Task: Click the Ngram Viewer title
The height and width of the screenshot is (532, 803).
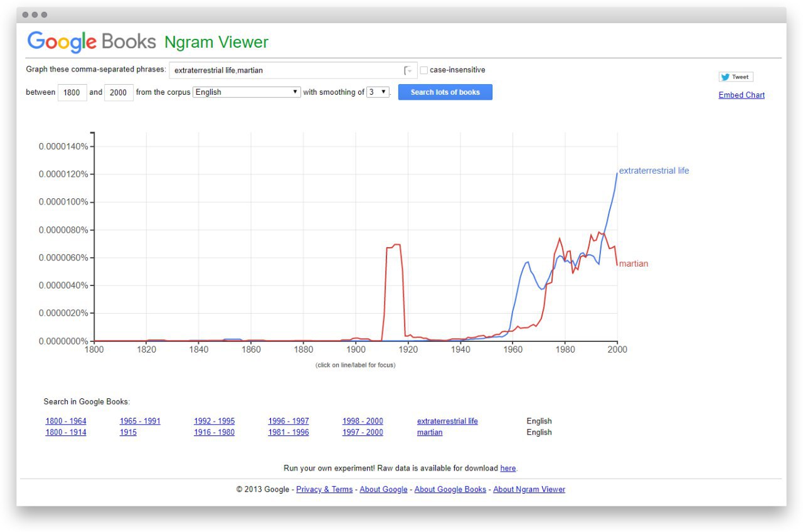Action: pos(216,43)
